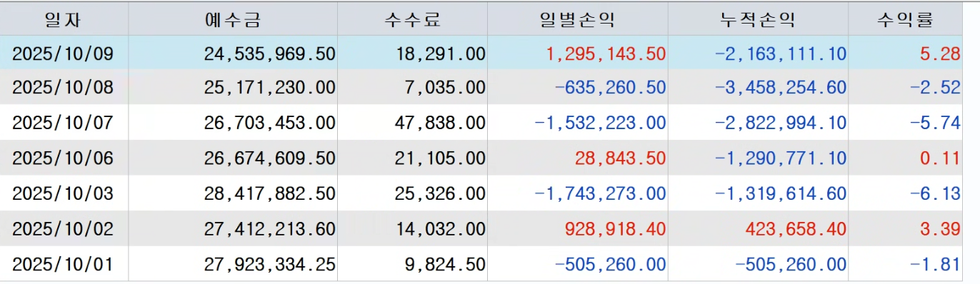Viewport: 980px width, 284px height.
Task: Click fee value 21,105.00
Action: point(440,158)
